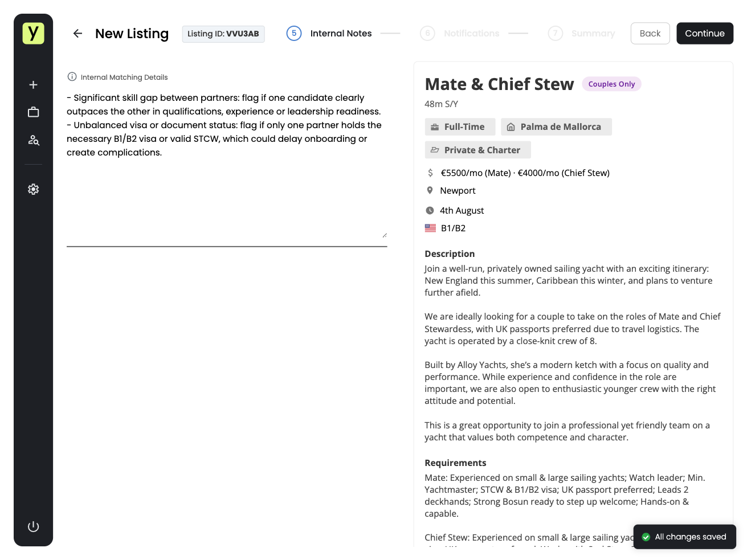Click the info icon next to Internal Matching Details

pyautogui.click(x=72, y=77)
